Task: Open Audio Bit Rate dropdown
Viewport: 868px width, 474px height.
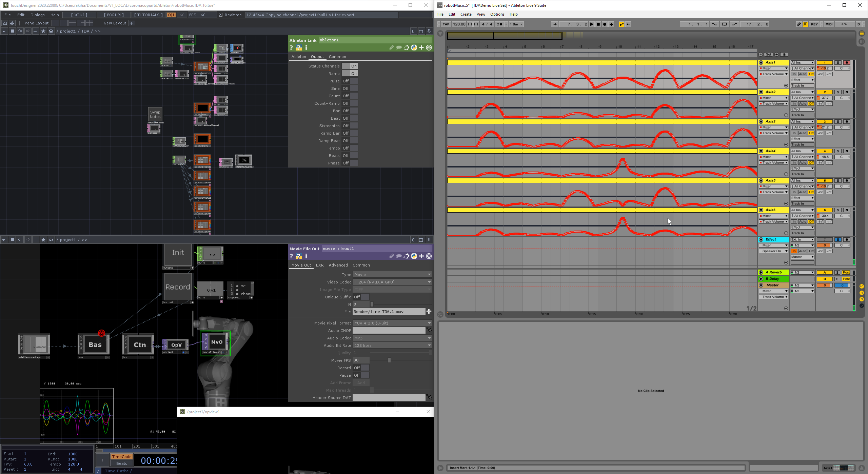Action: pyautogui.click(x=392, y=345)
